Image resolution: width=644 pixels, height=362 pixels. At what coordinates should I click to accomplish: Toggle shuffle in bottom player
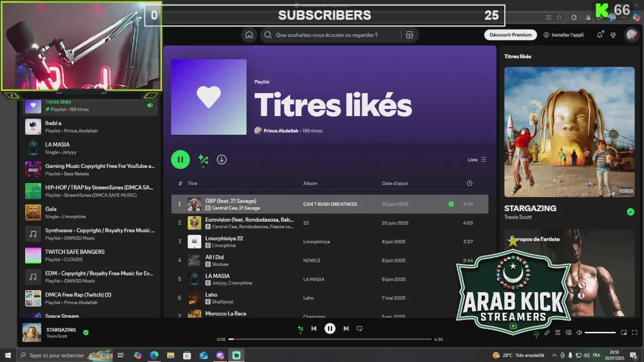tap(300, 329)
